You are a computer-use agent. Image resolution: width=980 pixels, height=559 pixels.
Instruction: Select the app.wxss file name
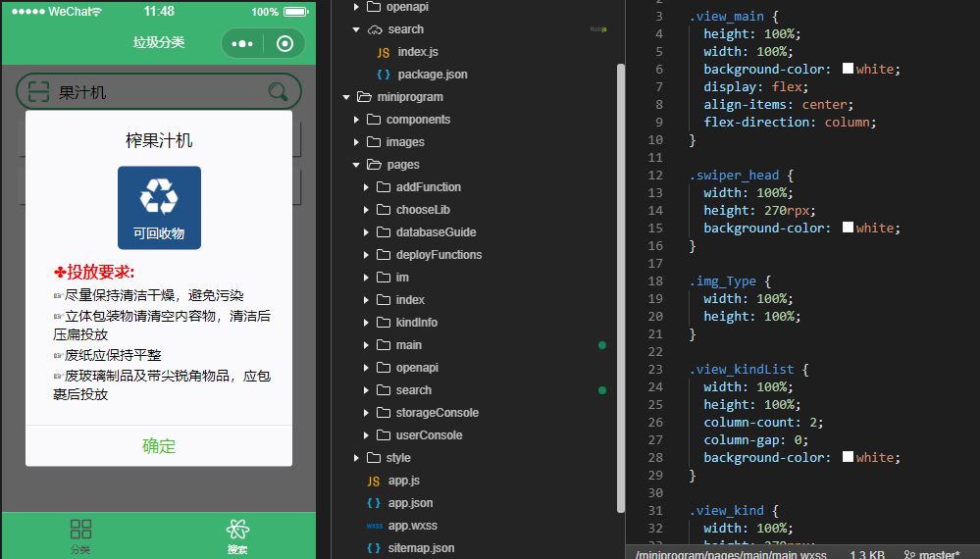tap(412, 526)
